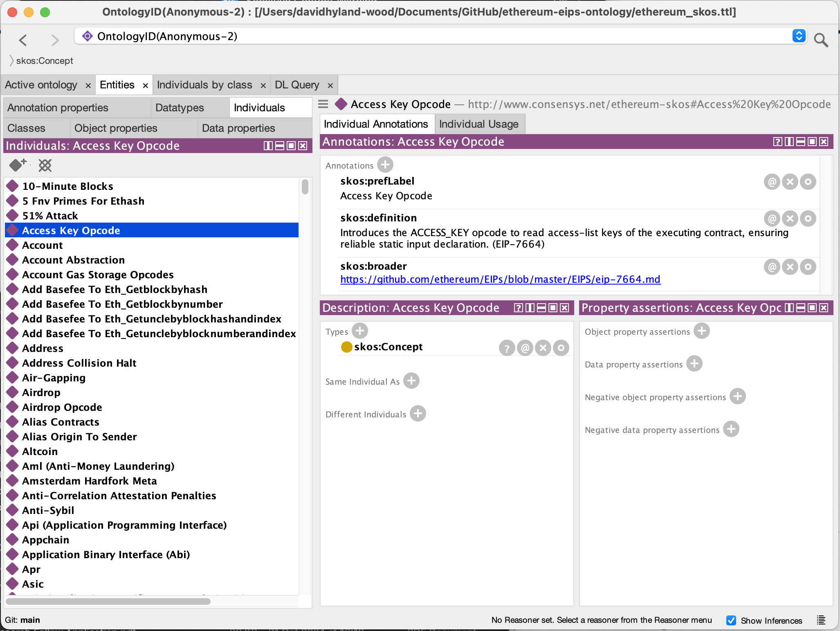The image size is (840, 631).
Task: Click the individuals list vertical scrollbar
Action: point(305,187)
